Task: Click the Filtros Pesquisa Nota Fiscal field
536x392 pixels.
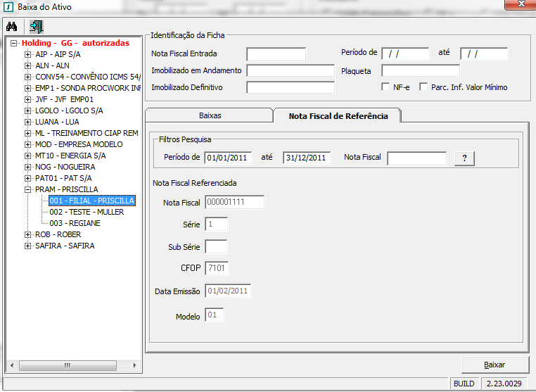Action: 417,158
